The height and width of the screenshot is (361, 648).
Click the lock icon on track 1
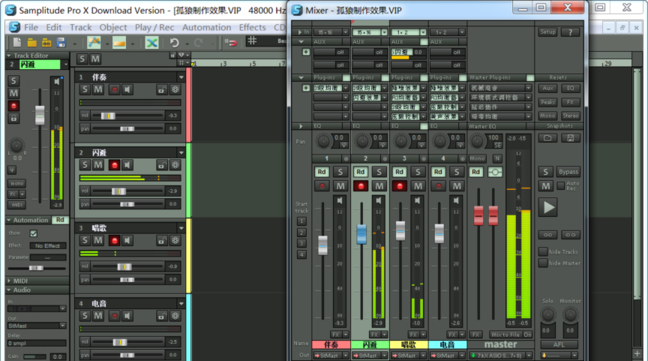162,90
